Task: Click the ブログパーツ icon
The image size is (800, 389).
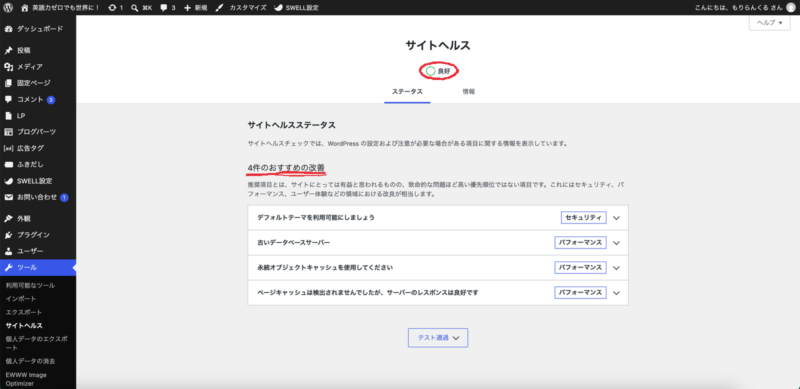Action: [x=8, y=132]
